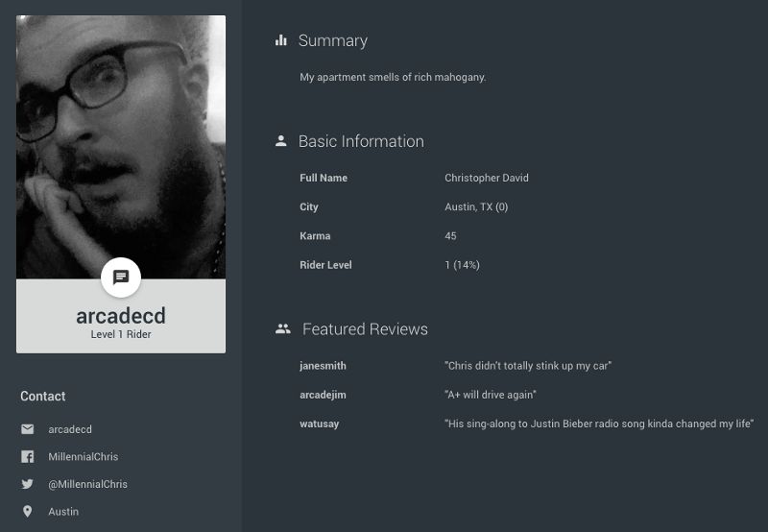Open reviewer janesmith's profile
The image size is (768, 532).
(x=323, y=366)
